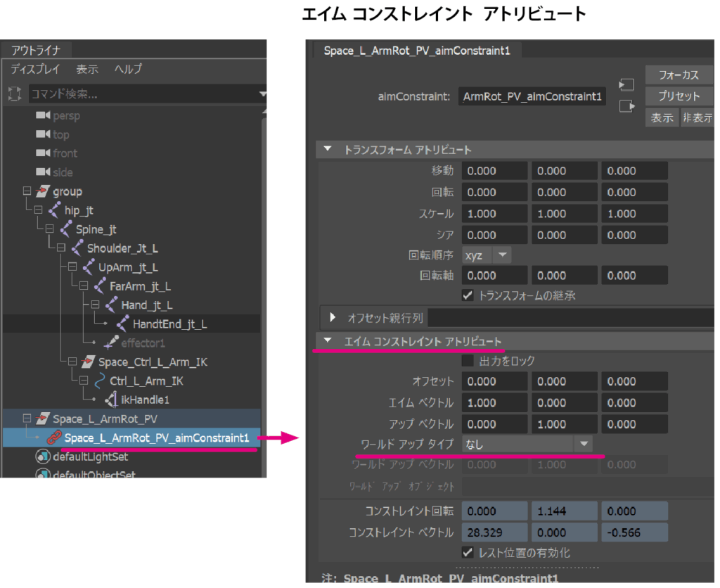Click the ikHandle1 icon in the outliner

click(111, 400)
